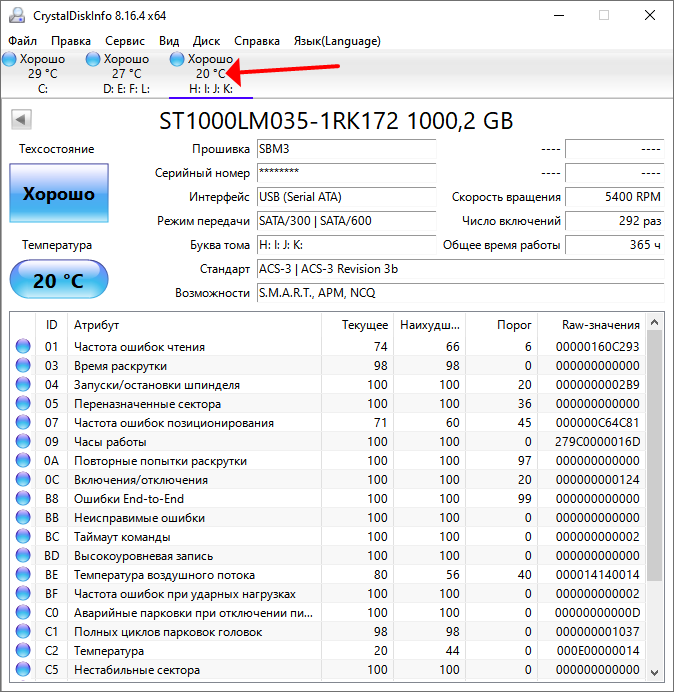Open the Вид menu

point(169,41)
